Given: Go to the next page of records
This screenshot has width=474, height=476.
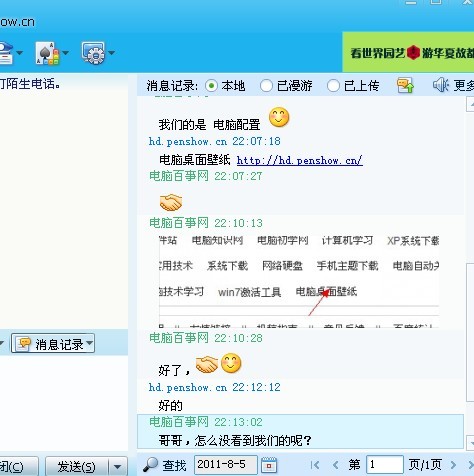Looking at the screenshot, I should (453, 465).
